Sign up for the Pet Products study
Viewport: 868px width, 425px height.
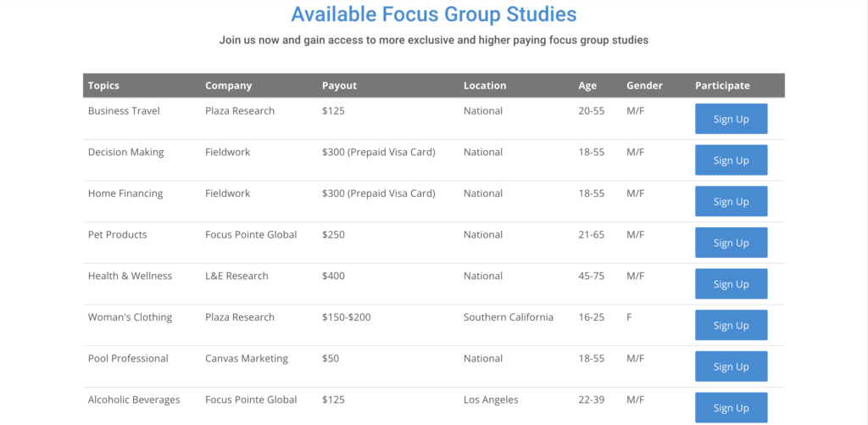732,243
